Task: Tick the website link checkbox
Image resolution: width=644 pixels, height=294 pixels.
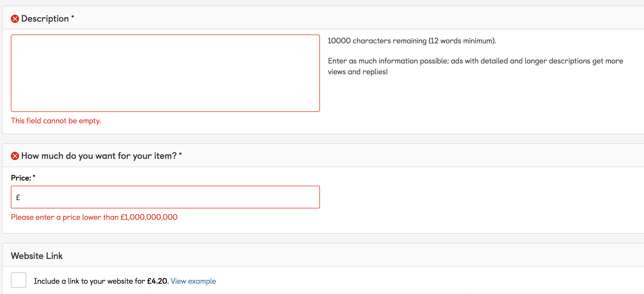Action: pyautogui.click(x=19, y=280)
